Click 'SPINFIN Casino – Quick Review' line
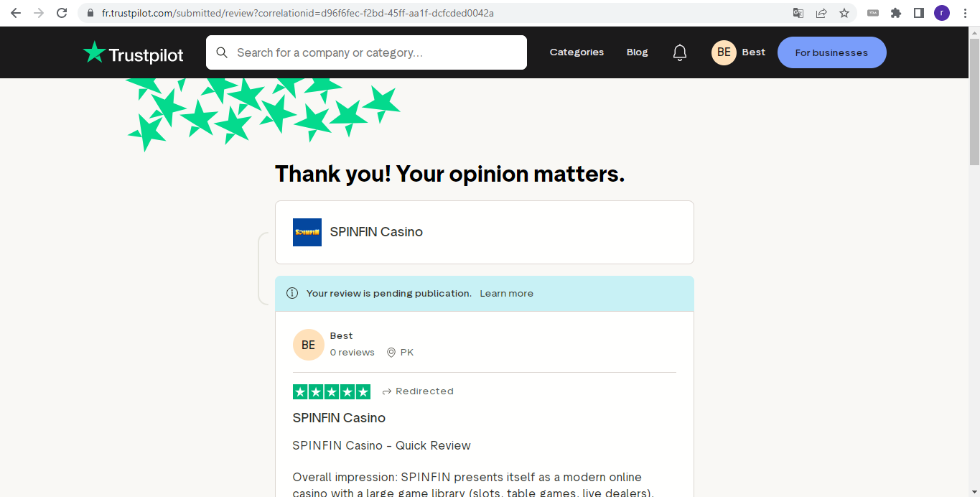 381,446
